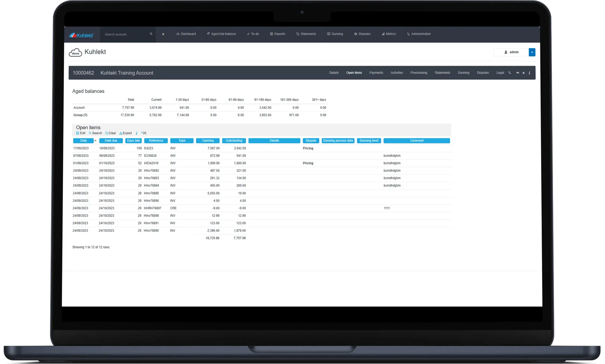Switch to the Disputes account tab
Image resolution: width=605 pixels, height=364 pixels.
[483, 73]
